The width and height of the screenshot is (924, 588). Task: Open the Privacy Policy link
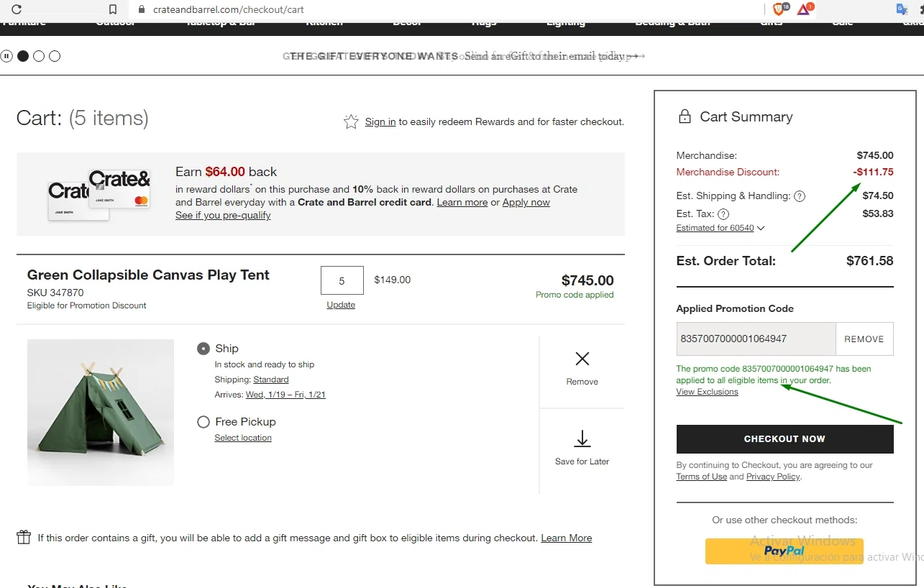tap(773, 477)
